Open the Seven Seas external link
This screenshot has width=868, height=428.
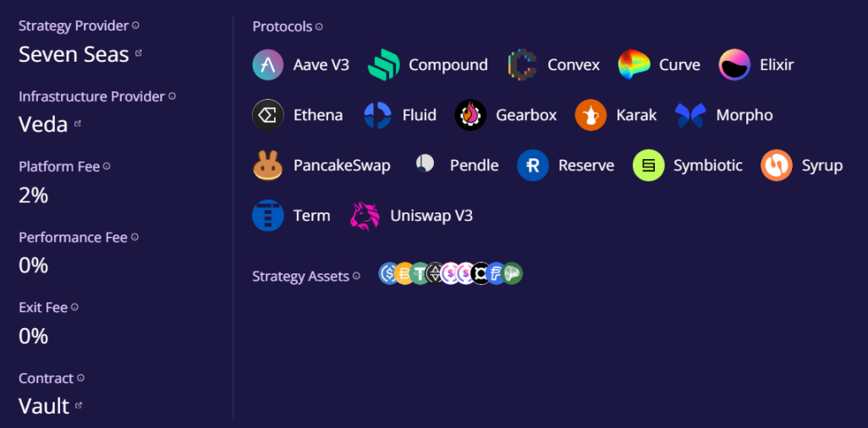tap(139, 53)
